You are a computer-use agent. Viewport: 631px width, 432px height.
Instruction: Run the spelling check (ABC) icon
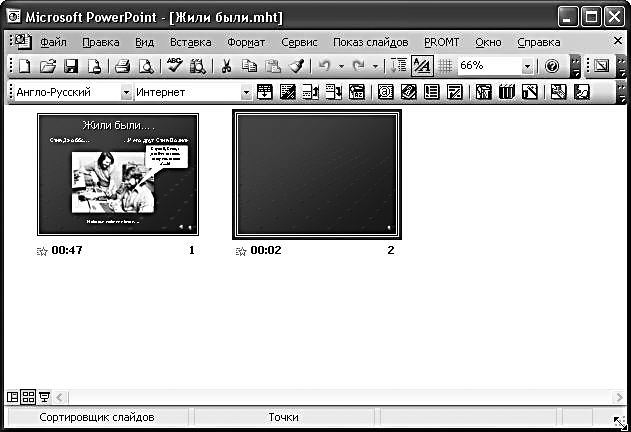point(174,67)
